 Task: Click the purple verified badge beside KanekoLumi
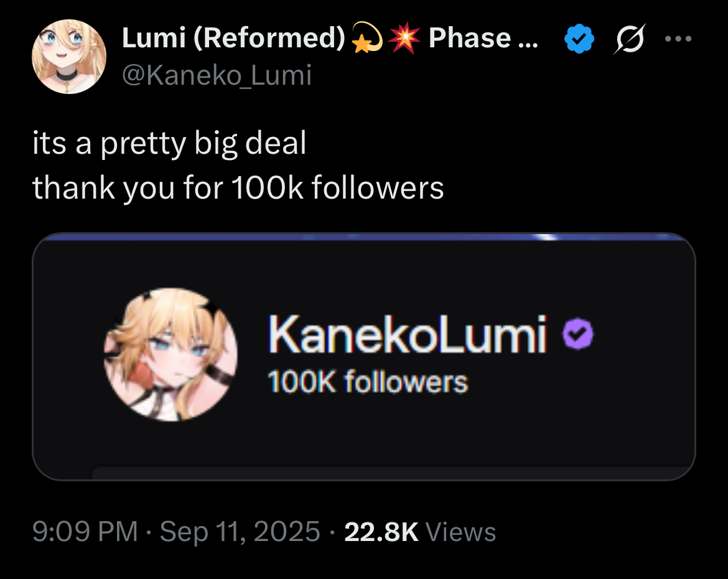pos(578,336)
